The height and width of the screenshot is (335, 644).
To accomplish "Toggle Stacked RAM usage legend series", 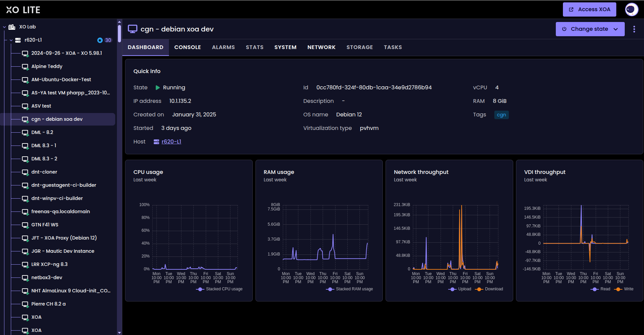I will (x=349, y=289).
